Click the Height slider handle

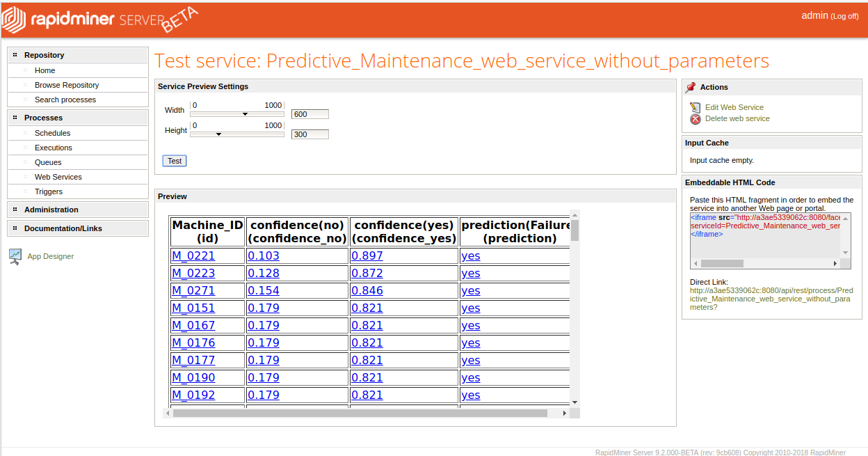(218, 134)
